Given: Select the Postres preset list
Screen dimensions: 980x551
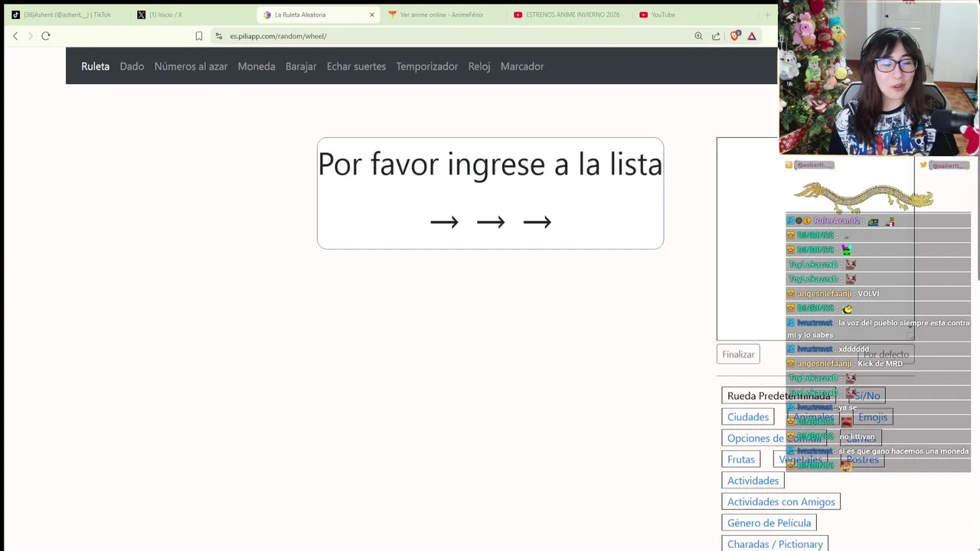Looking at the screenshot, I should (x=863, y=459).
